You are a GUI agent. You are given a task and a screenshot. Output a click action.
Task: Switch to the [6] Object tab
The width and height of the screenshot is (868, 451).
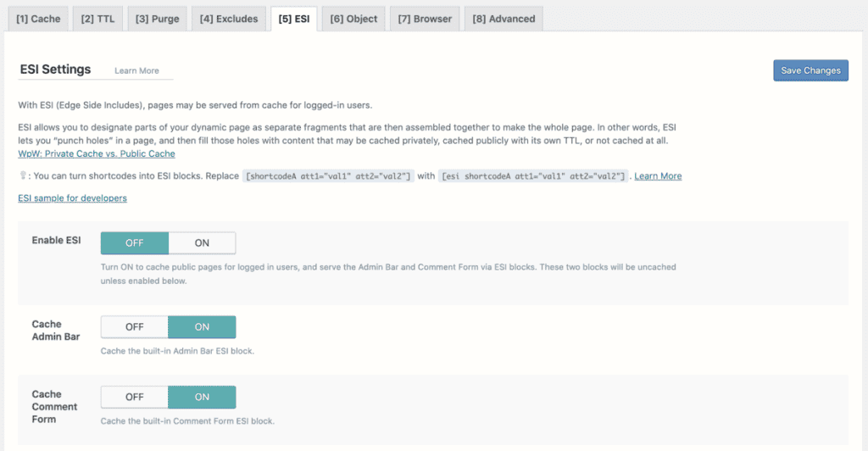point(353,19)
